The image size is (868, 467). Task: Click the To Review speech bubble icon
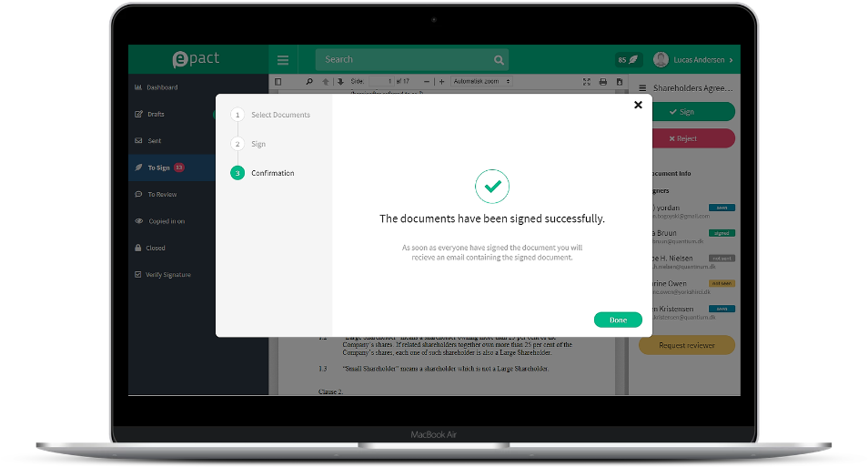138,195
